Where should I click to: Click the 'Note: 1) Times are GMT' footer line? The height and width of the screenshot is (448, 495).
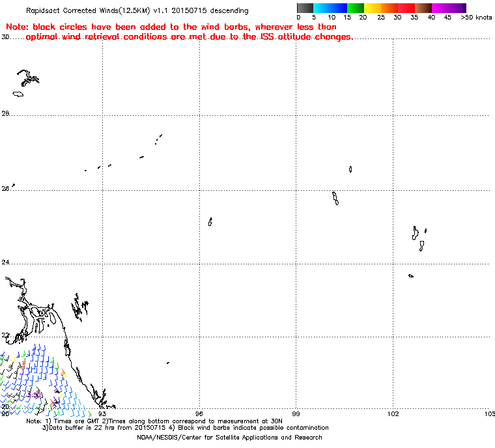pos(154,421)
